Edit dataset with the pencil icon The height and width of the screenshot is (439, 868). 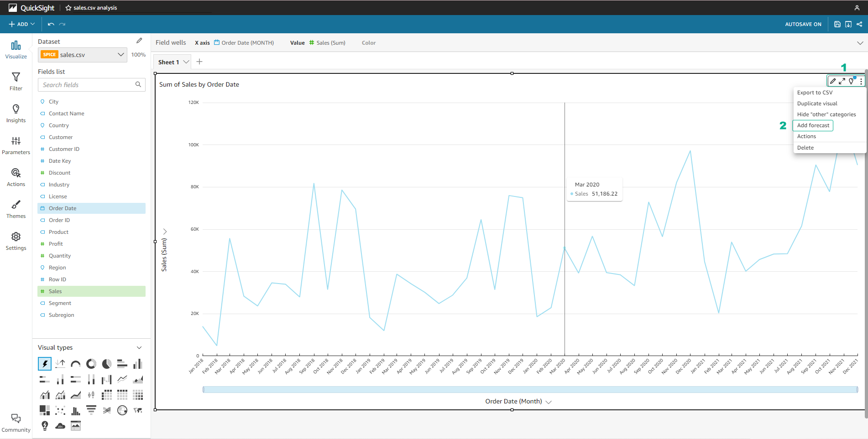[139, 41]
